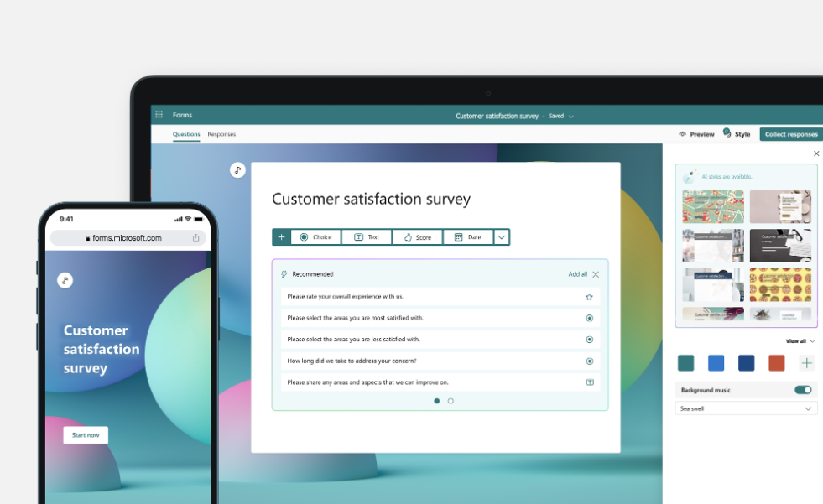Tap the phone's music note icon
This screenshot has width=823, height=504.
tap(65, 281)
